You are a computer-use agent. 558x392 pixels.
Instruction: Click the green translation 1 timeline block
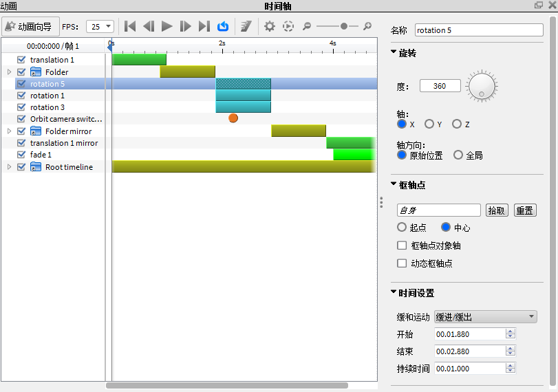point(139,59)
